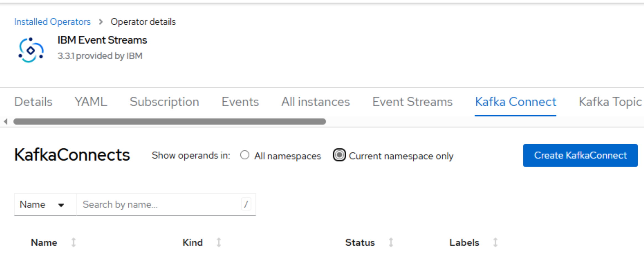
Task: Sort table by Labels column sort icon
Action: (x=495, y=242)
